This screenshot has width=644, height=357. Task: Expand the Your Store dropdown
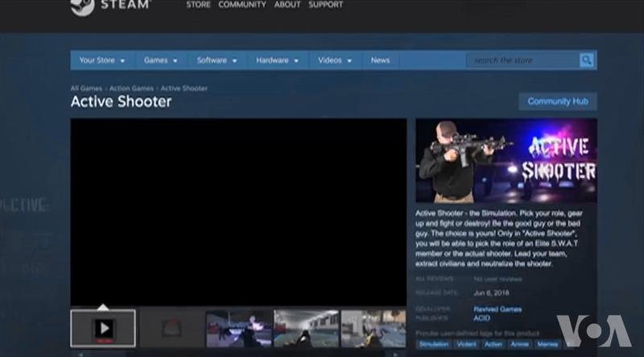click(x=101, y=60)
